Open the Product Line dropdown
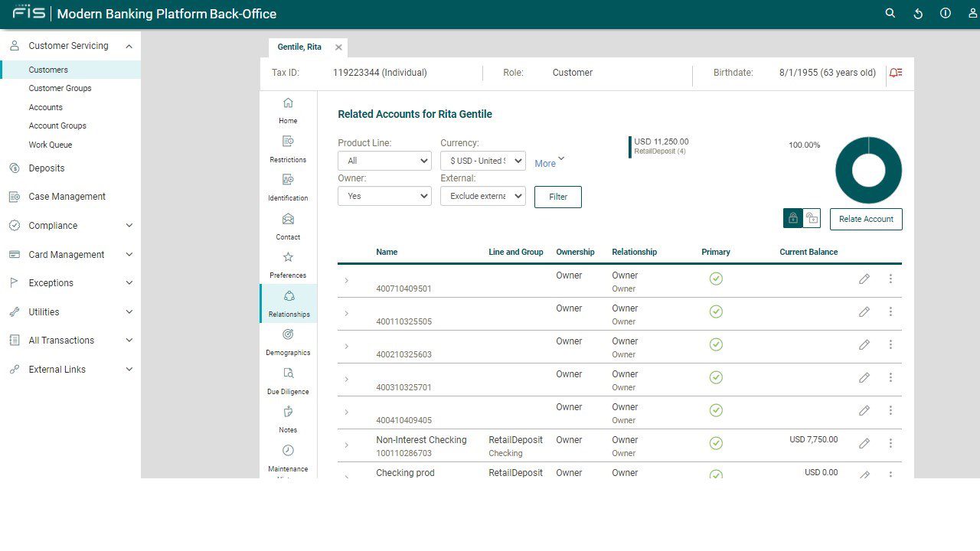Screen dimensions: 980x551 [x=384, y=161]
